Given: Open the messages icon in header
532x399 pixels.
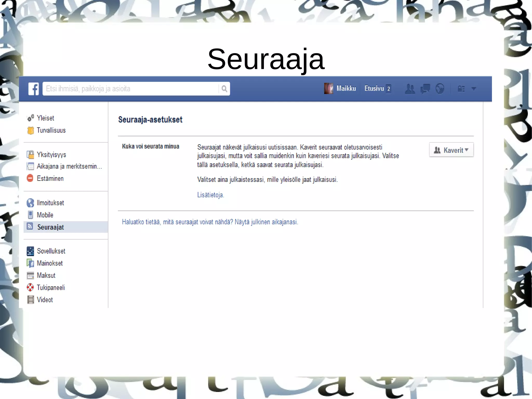Looking at the screenshot, I should point(425,89).
